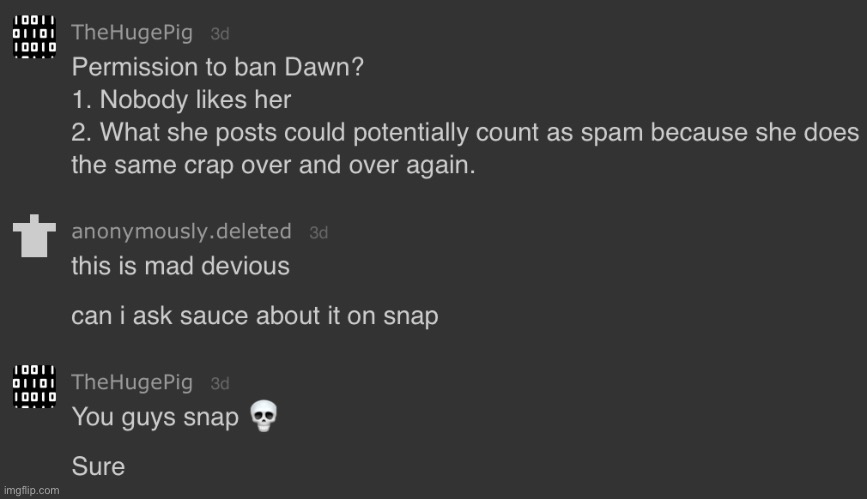The image size is (867, 499).
Task: Click the 3d timestamp above 'You guys snap'
Action: [220, 384]
